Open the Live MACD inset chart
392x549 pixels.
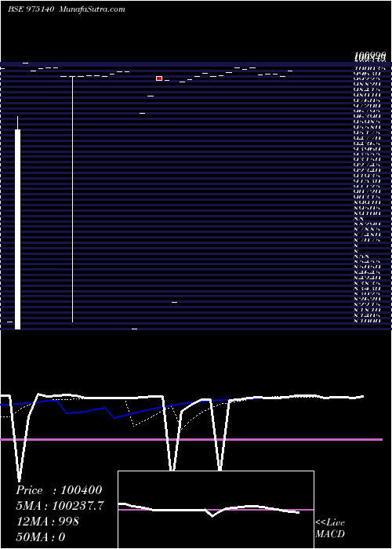[216, 510]
